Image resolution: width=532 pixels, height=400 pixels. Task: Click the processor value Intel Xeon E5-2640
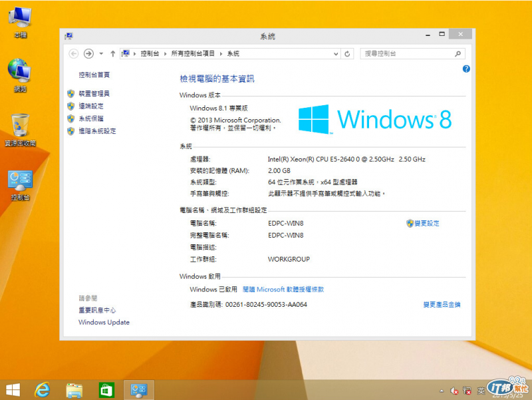pos(346,159)
